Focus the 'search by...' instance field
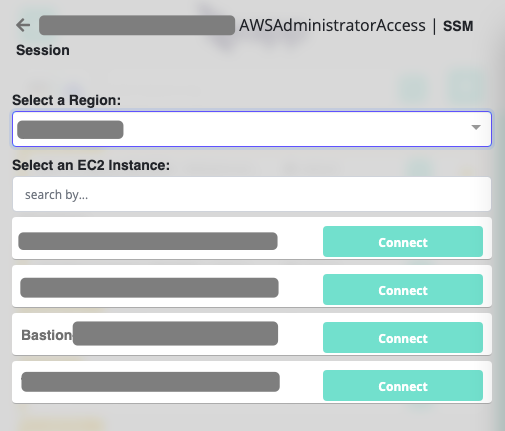This screenshot has width=505, height=431. (x=252, y=194)
